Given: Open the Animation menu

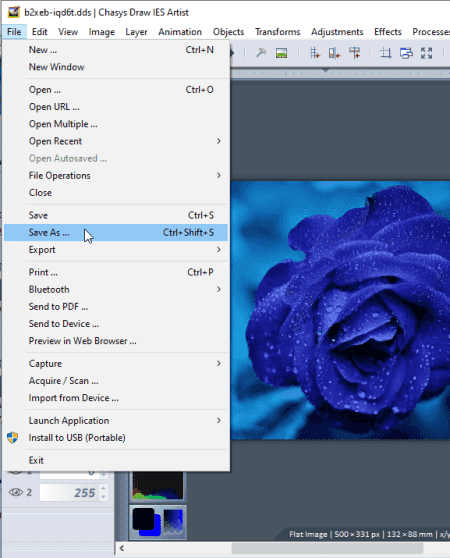Looking at the screenshot, I should pyautogui.click(x=180, y=32).
